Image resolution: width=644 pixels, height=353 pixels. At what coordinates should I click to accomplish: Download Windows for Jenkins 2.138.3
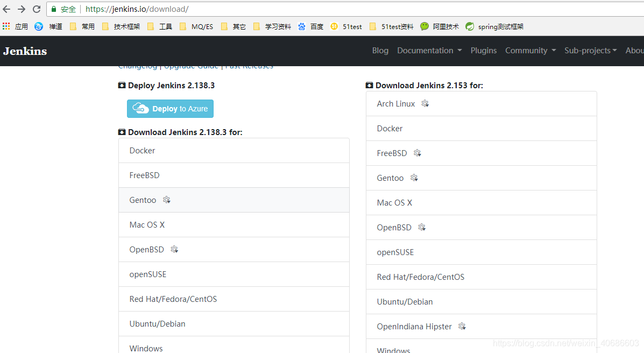(x=234, y=346)
